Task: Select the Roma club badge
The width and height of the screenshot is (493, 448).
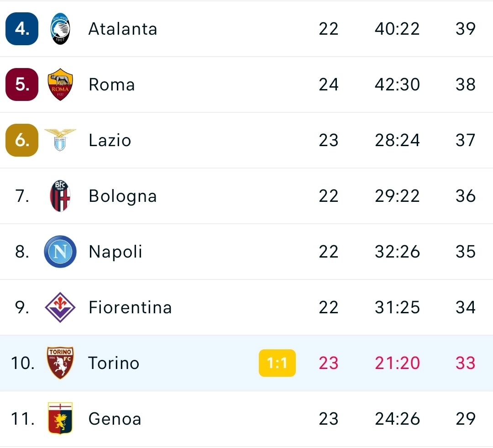Action: tap(60, 84)
